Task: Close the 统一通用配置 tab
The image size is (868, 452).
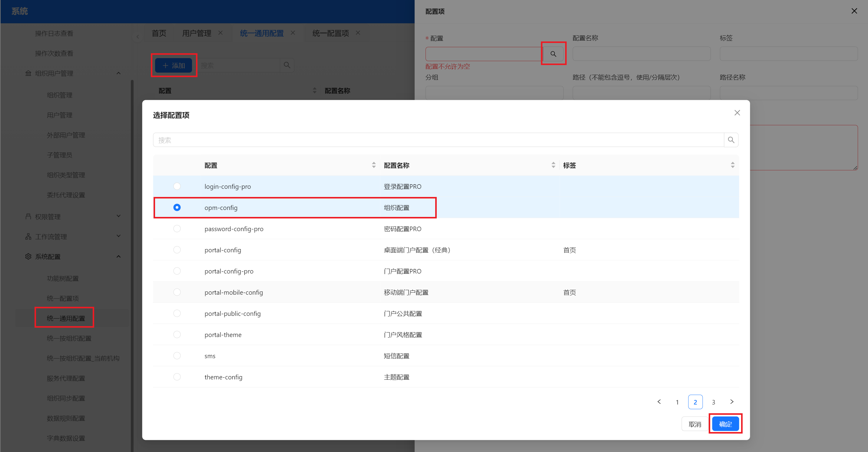Action: (293, 33)
